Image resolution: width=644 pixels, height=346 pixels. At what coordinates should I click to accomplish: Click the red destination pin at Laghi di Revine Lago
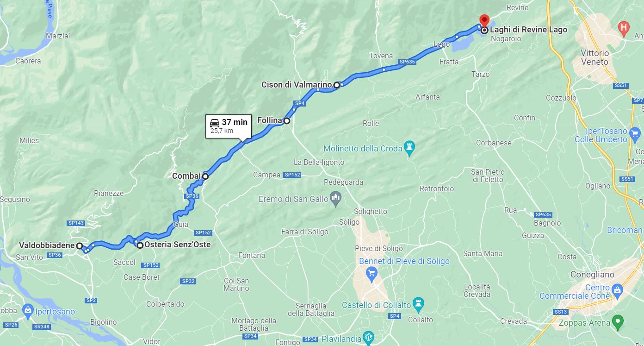(484, 21)
